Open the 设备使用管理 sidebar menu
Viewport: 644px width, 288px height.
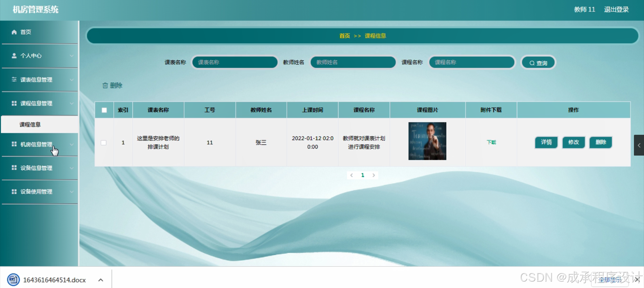pos(40,191)
